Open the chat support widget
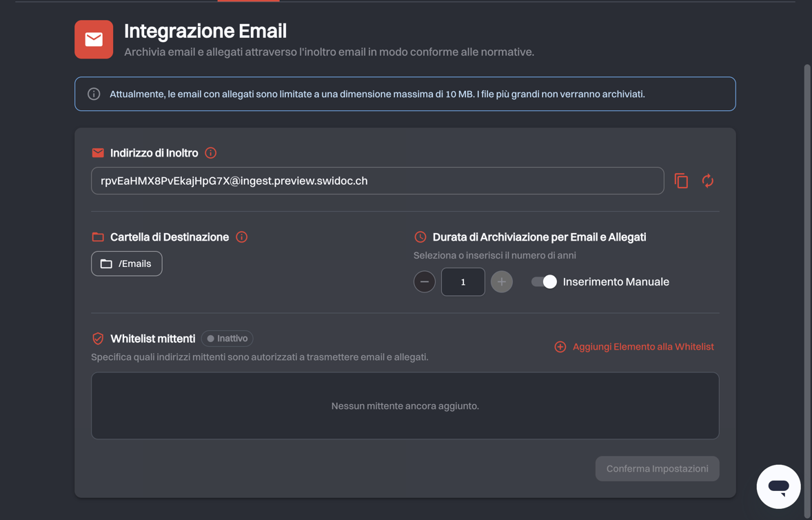The height and width of the screenshot is (520, 812). click(778, 486)
